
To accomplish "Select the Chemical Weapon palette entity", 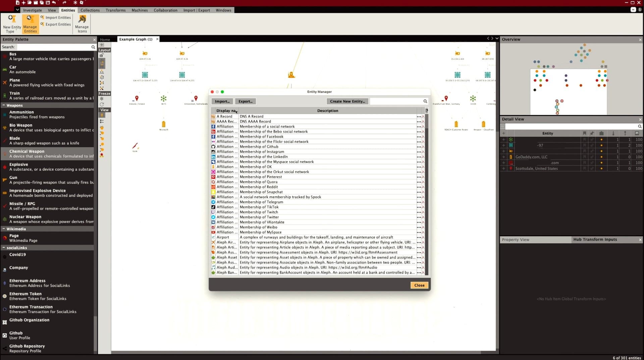I will click(x=47, y=154).
